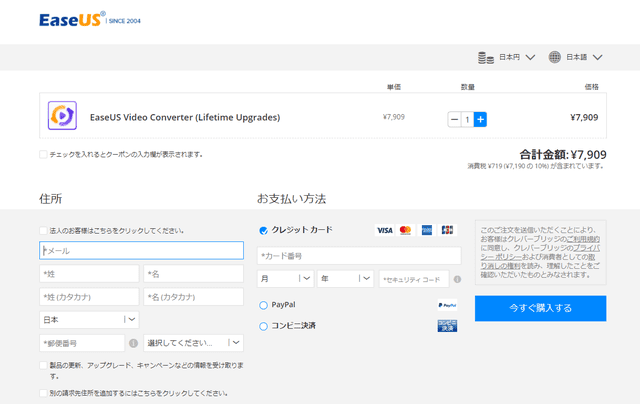Click the American Express icon

coord(427,230)
